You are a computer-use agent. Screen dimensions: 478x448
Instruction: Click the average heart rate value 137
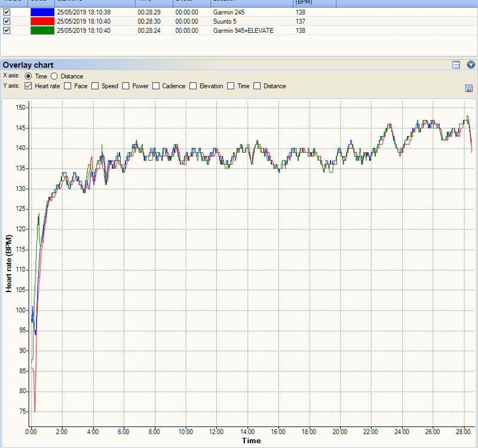click(301, 22)
